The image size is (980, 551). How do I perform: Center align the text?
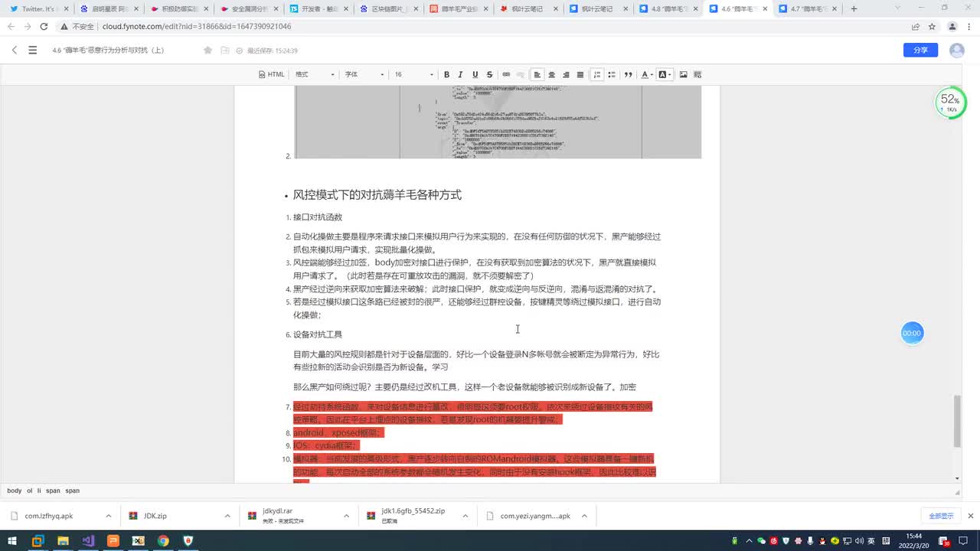tap(551, 74)
